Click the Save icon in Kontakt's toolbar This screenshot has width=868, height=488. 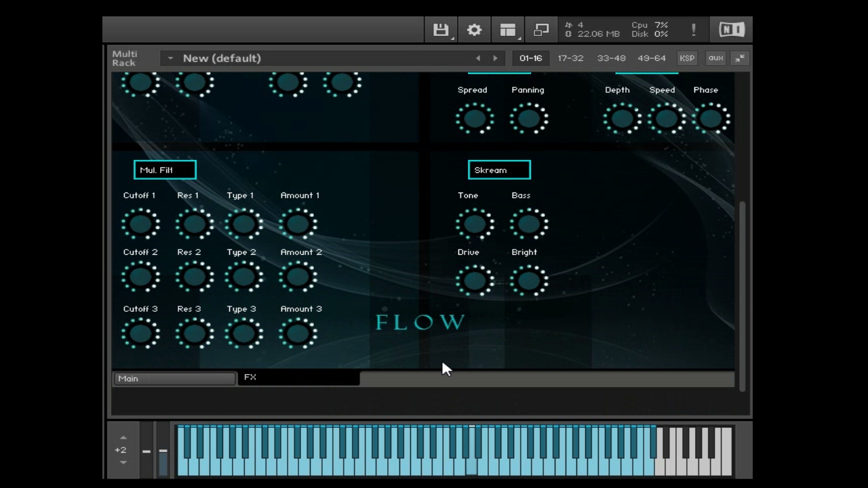point(441,29)
